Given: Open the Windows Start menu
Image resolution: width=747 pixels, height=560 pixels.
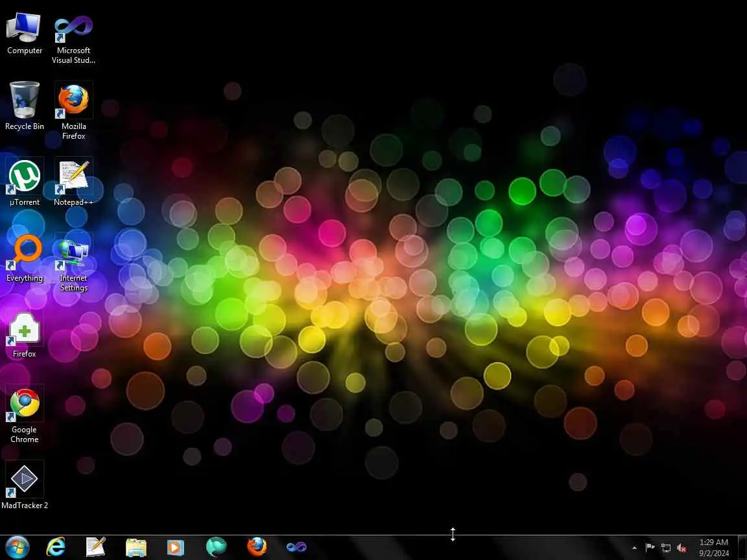Looking at the screenshot, I should tap(17, 547).
